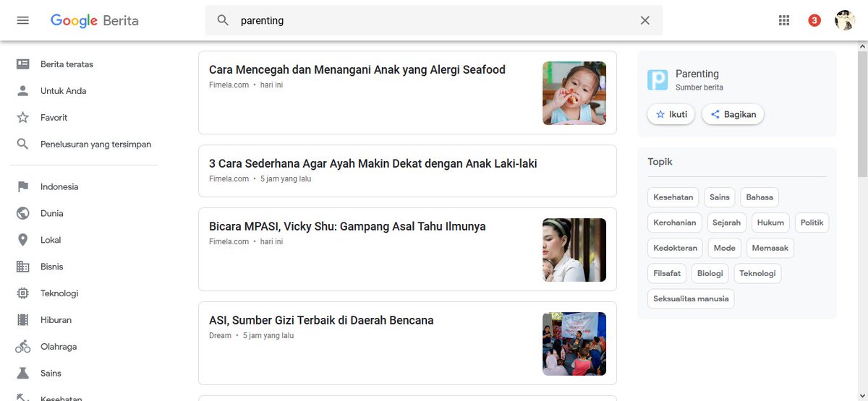Select Bisnis news category
The image size is (868, 401).
pos(52,267)
